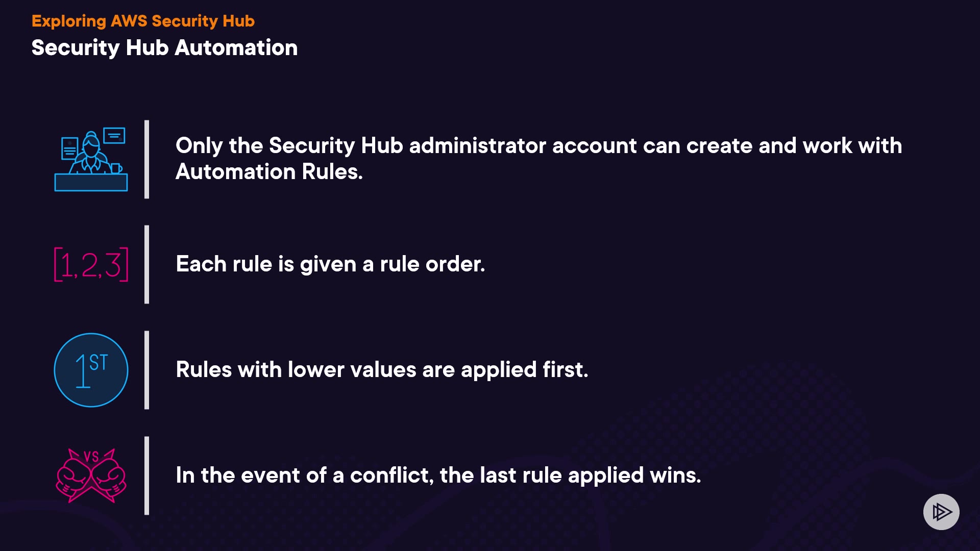Select the "Security Hub Automation" slide title
Viewport: 980px width, 551px height.
coord(164,47)
